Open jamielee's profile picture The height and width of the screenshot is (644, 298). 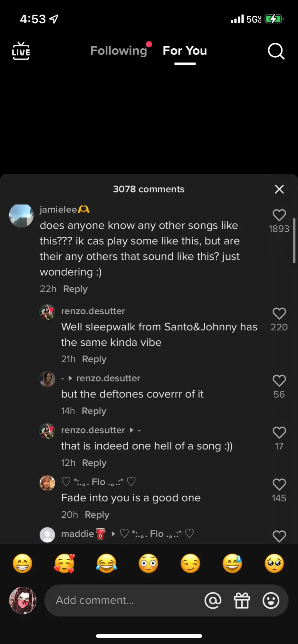click(21, 216)
